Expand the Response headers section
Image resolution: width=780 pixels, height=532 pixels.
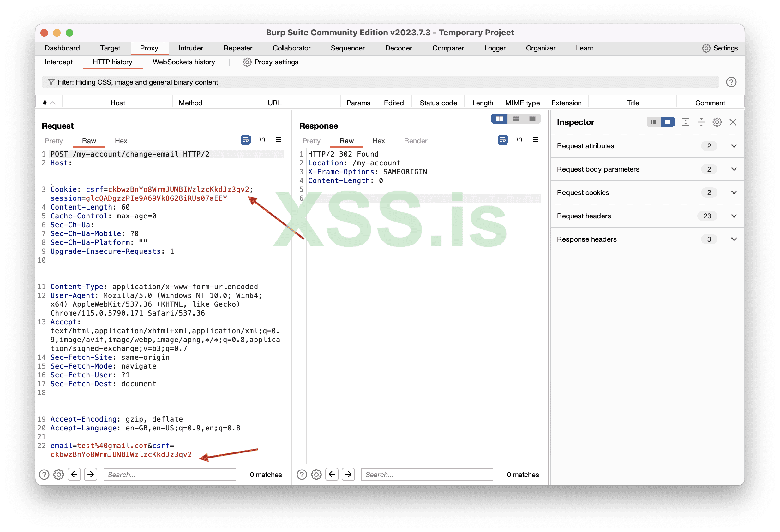[734, 239]
